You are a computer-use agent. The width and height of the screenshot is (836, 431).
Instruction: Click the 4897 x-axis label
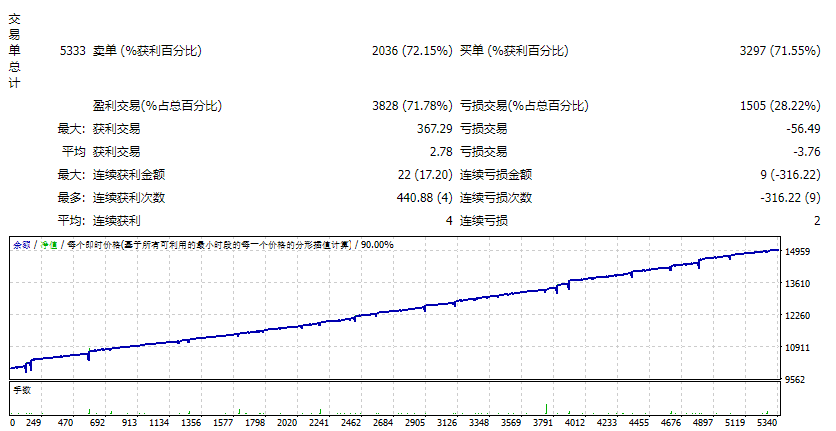point(702,422)
